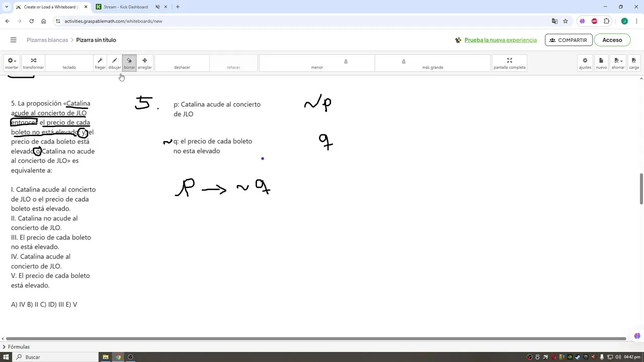Open the ABP adblock extension
Screen dimensions: 644x362
[594, 21]
